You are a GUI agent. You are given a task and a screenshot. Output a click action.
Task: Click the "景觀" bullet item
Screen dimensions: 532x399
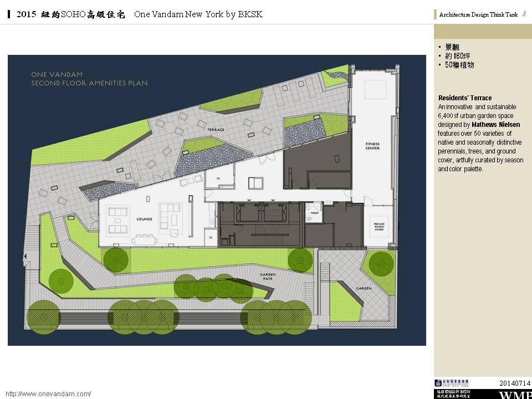[452, 48]
